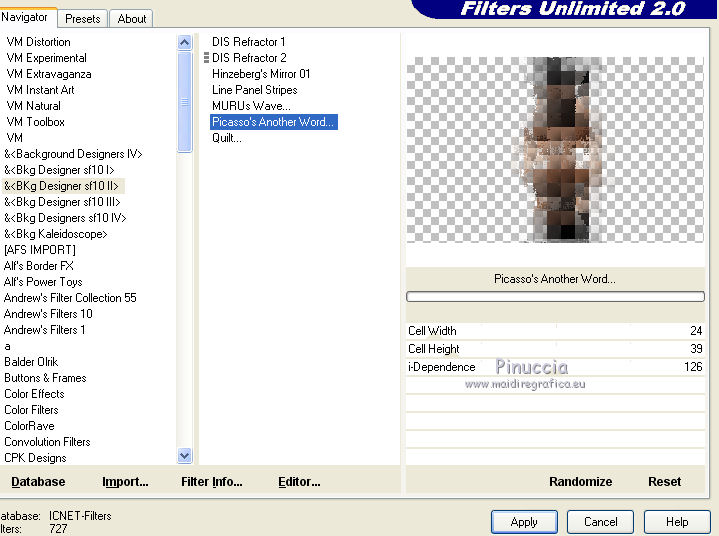The width and height of the screenshot is (719, 536).
Task: Click the DIS Refractor 2 marker icon
Action: [x=206, y=58]
